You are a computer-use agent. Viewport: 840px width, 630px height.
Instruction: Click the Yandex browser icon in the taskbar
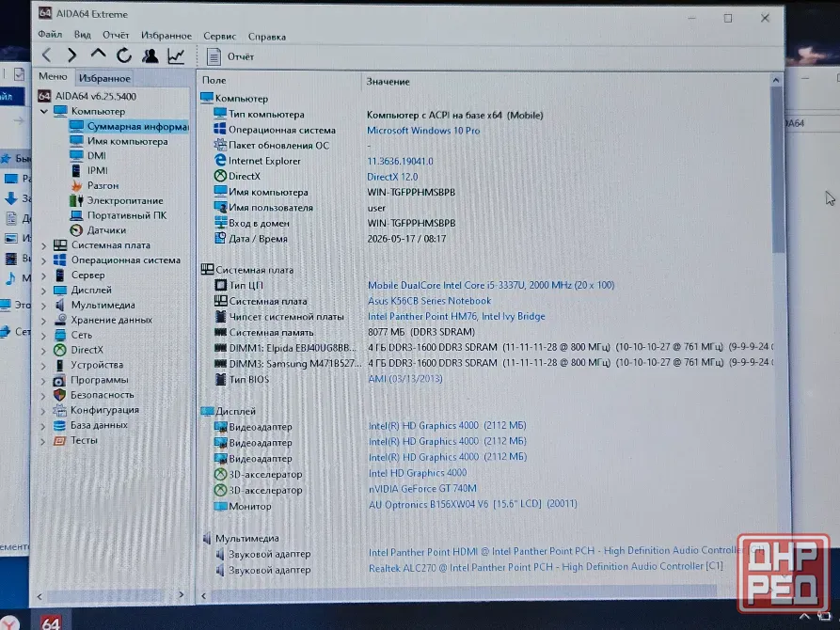9,622
